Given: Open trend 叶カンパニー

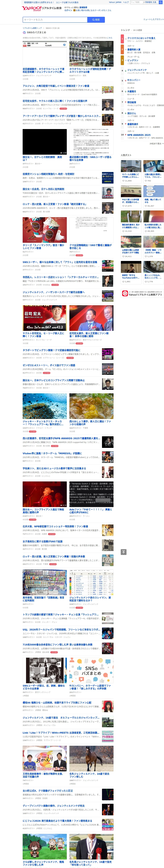Looking at the screenshot, I should 134,80.
